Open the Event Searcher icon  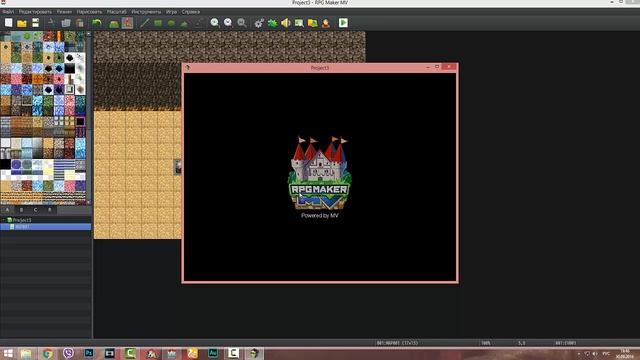click(x=299, y=23)
